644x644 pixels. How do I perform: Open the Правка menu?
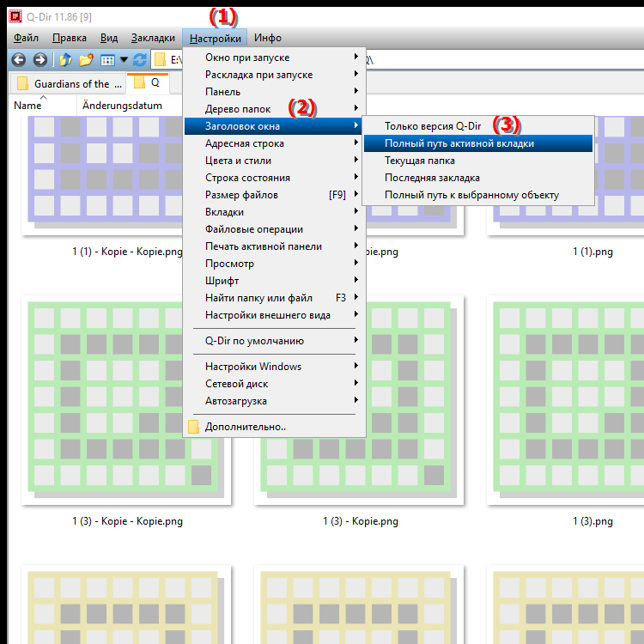pos(69,38)
